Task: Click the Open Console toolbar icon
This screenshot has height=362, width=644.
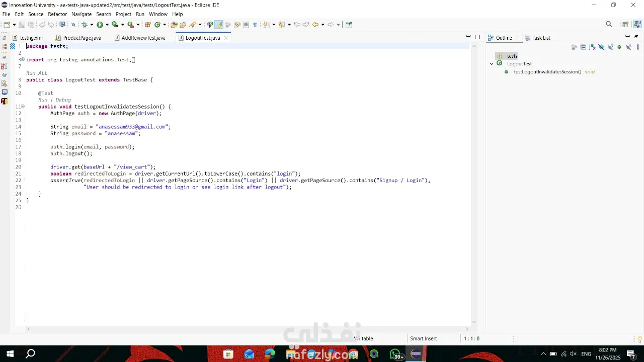Action: pyautogui.click(x=62, y=25)
